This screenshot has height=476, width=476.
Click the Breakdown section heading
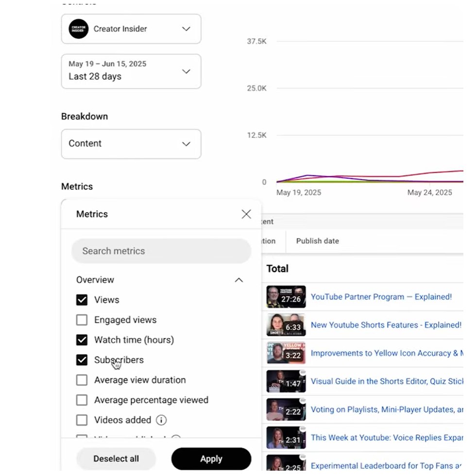[x=85, y=117]
